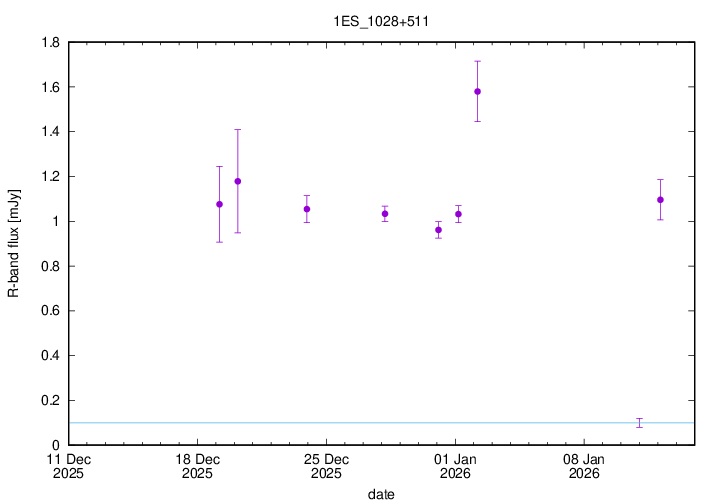Click the '08 Jan 2026' x-axis tick label
This screenshot has width=720, height=504.
click(x=584, y=466)
